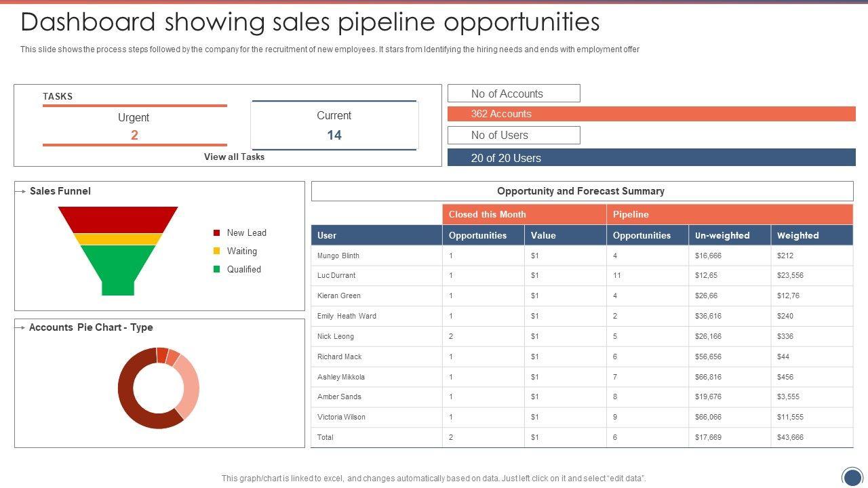The width and height of the screenshot is (868, 488).
Task: Click the No of Accounts label box
Action: [513, 94]
